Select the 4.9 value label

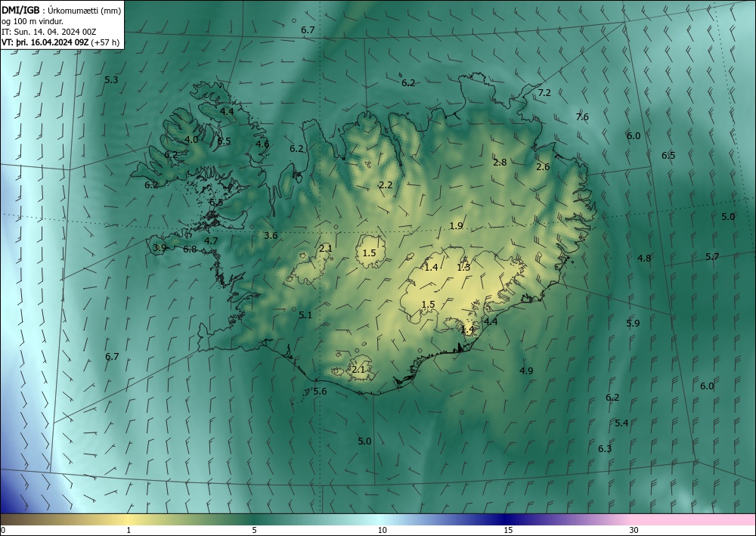526,370
